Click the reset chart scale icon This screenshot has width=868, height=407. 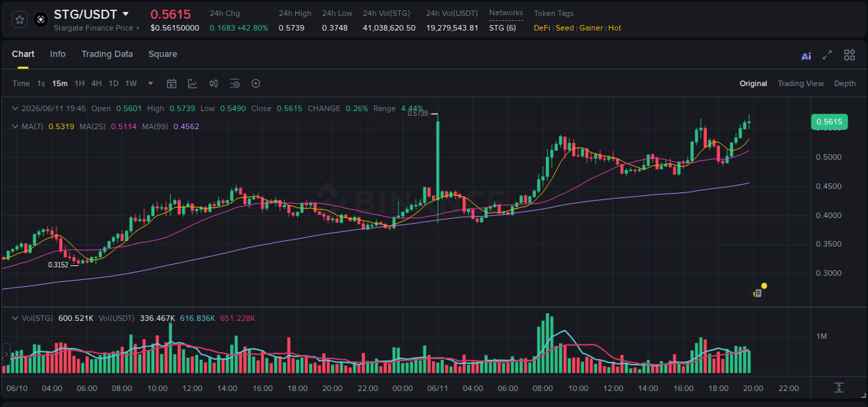(839, 388)
